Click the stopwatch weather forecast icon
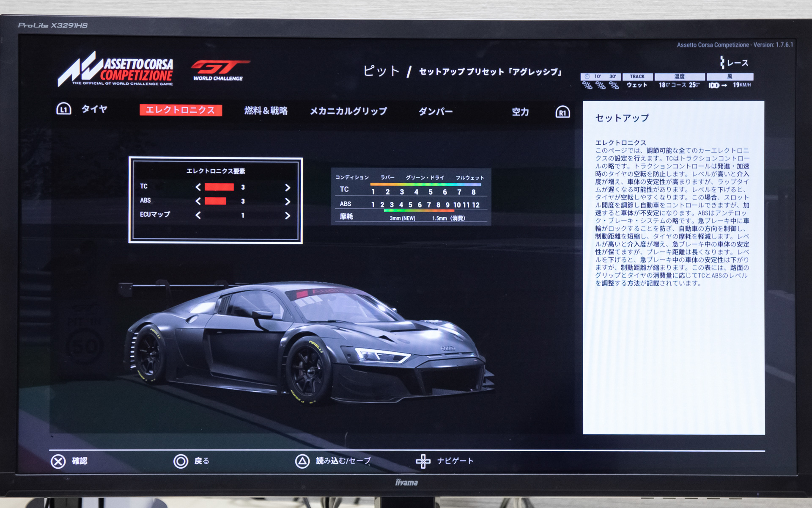This screenshot has height=508, width=812. pyautogui.click(x=587, y=77)
